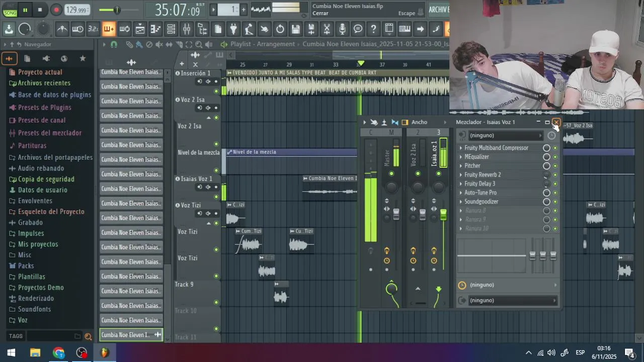
Task: Collapse the Navegador browser arrow
Action: click(6, 44)
